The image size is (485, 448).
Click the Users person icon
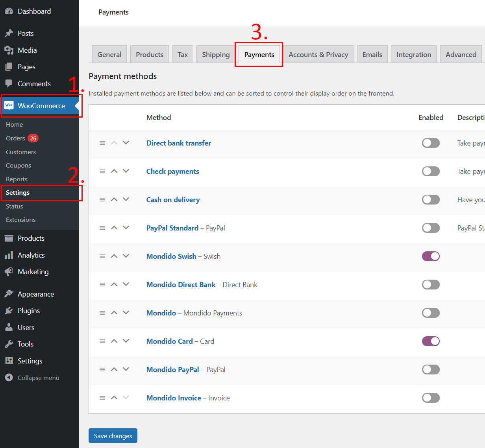click(x=9, y=328)
